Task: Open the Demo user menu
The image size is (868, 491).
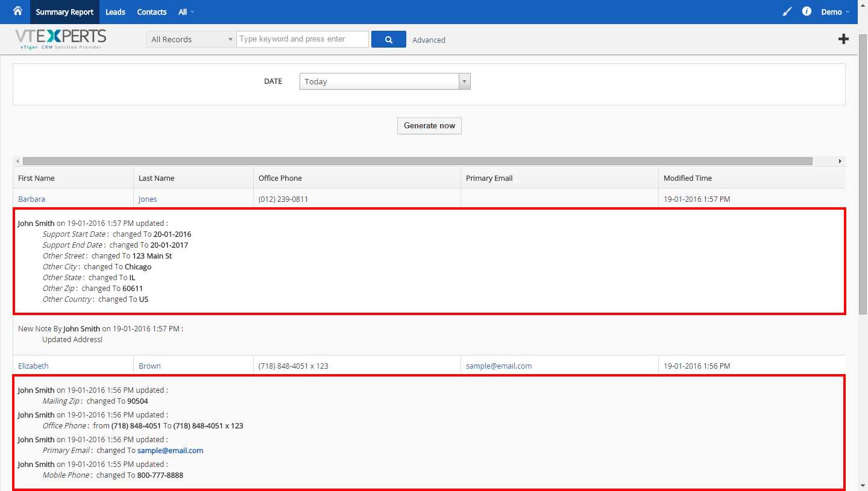Action: click(835, 12)
